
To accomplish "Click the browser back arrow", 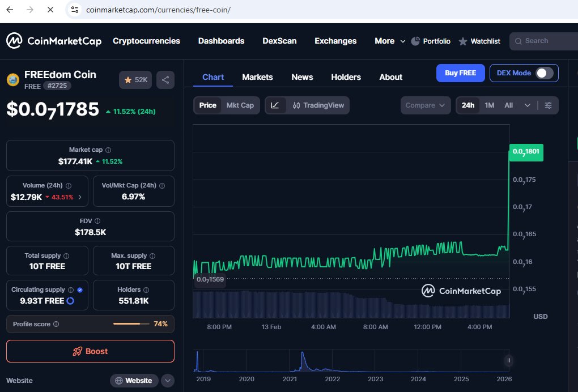I will (x=10, y=10).
